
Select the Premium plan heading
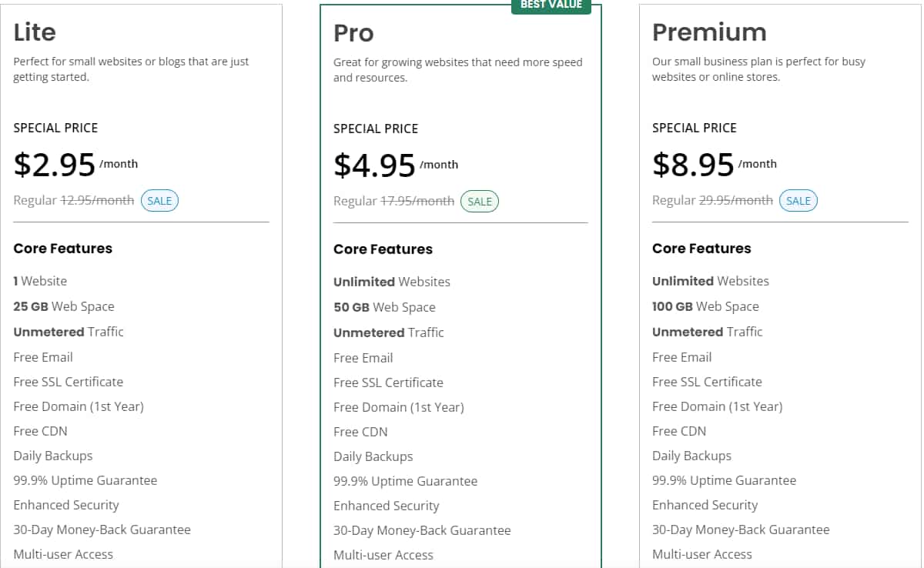pos(709,32)
